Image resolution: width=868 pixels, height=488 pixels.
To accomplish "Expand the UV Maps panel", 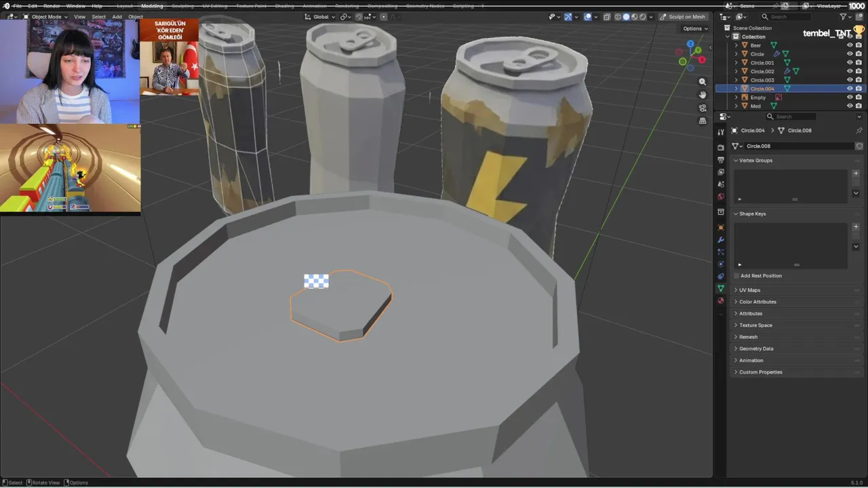I will click(x=749, y=290).
